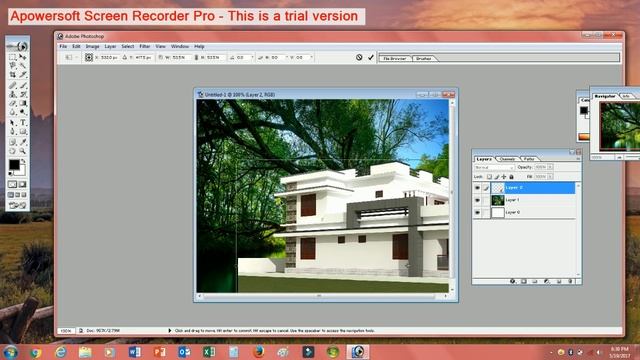Toggle lock image pixels checkbox

pyautogui.click(x=497, y=177)
